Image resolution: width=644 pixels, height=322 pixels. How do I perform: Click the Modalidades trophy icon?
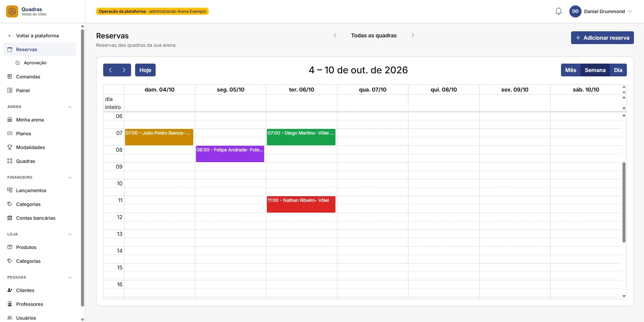point(10,147)
